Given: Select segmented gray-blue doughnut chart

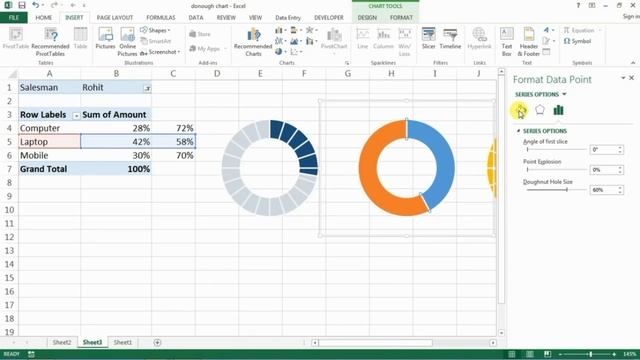Looking at the screenshot, I should [270, 167].
